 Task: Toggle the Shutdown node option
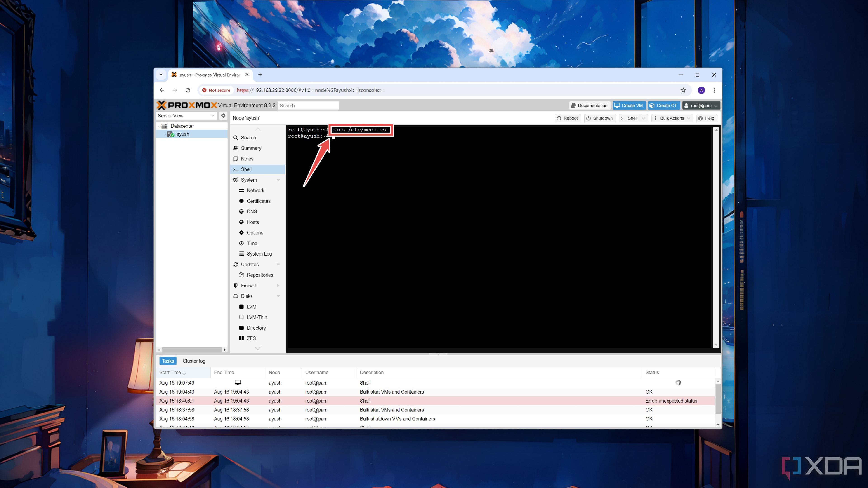tap(602, 118)
